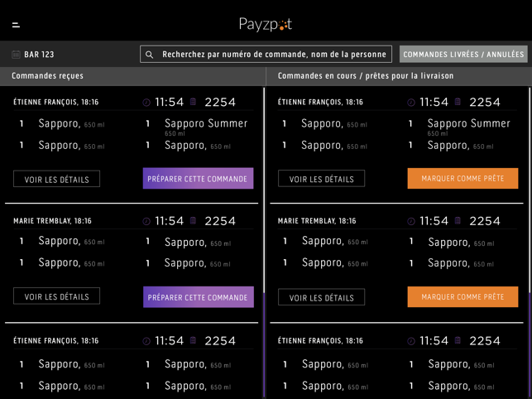Voir les détails for first received Étienne order
The image size is (532, 399).
pos(56,179)
